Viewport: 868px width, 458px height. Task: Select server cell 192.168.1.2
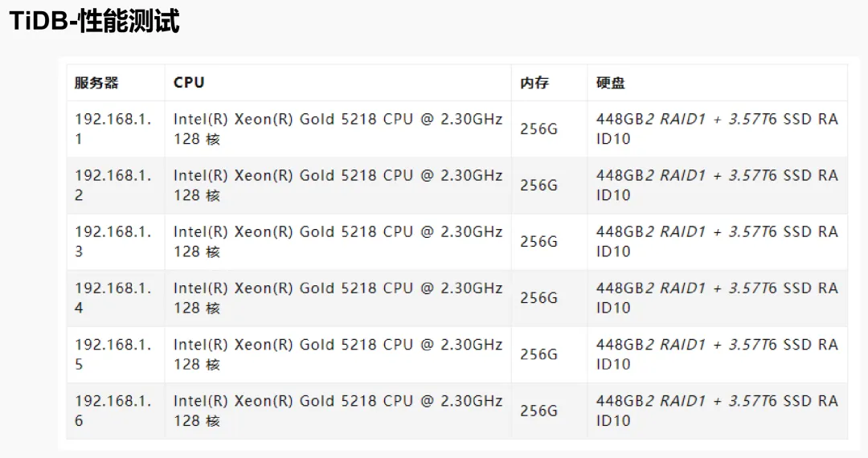pos(116,186)
